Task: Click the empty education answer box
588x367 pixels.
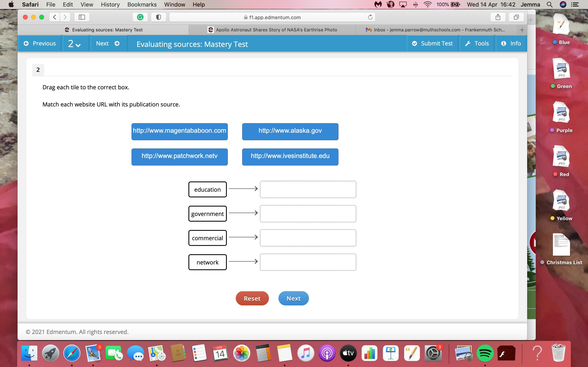Action: [x=308, y=189]
